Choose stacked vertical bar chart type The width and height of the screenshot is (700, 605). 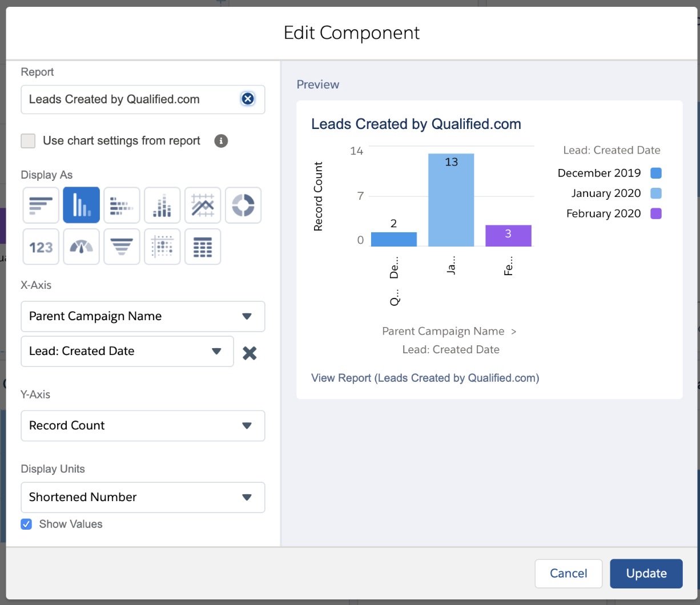coord(162,205)
